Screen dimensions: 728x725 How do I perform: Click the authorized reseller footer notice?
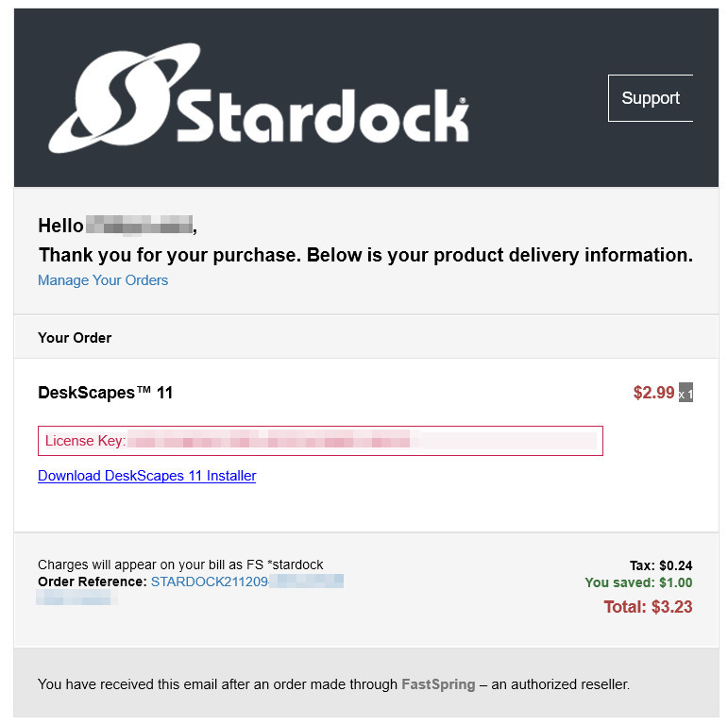[x=333, y=683]
